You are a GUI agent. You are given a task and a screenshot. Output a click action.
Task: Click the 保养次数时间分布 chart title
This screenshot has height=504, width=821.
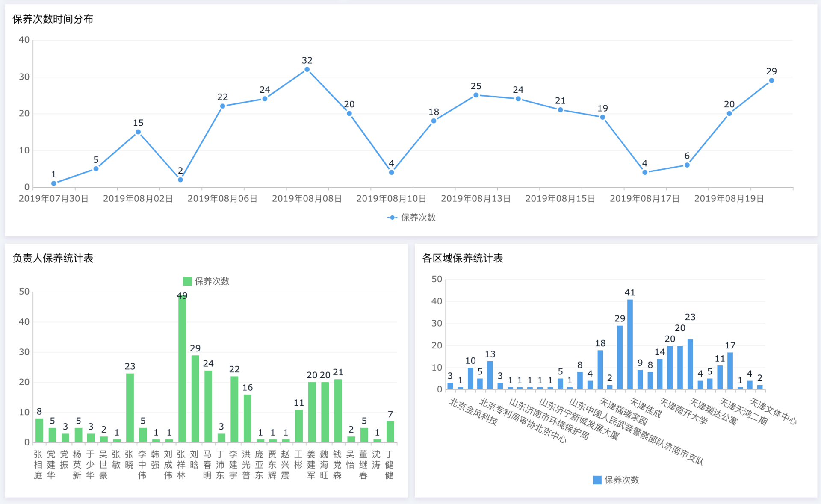[x=53, y=19]
